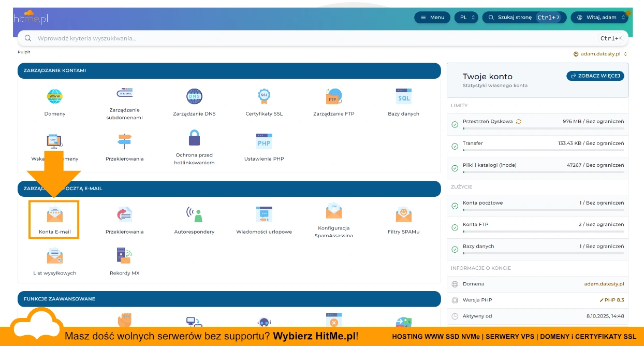Click ZOBACZ WIĘCEJ button
Viewport: 644px width, 346px height.
point(595,76)
